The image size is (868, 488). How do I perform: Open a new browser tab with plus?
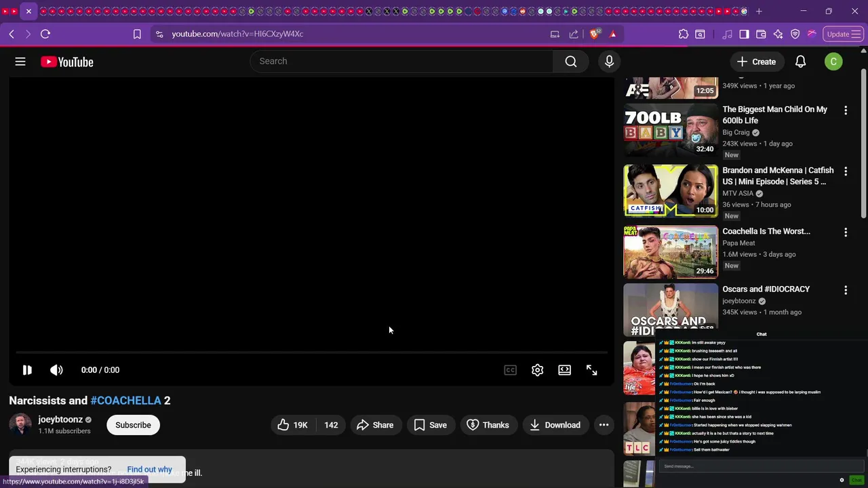(759, 12)
